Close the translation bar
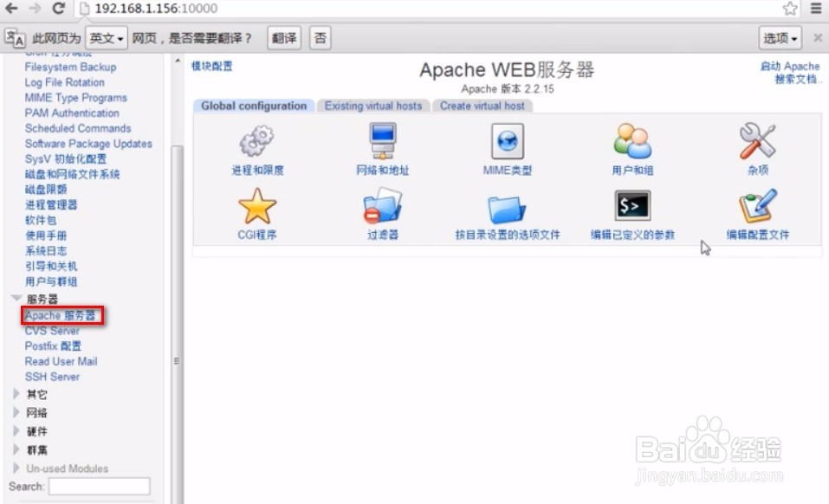The image size is (829, 504). (x=818, y=38)
